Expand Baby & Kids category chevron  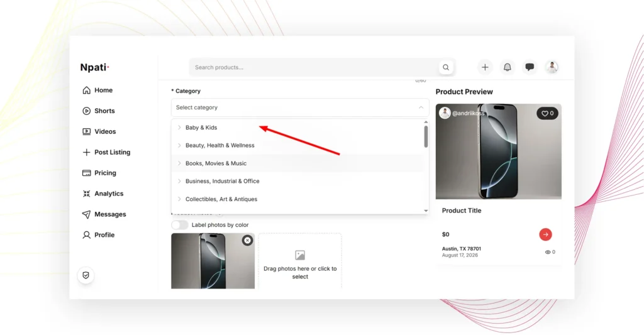tap(179, 128)
